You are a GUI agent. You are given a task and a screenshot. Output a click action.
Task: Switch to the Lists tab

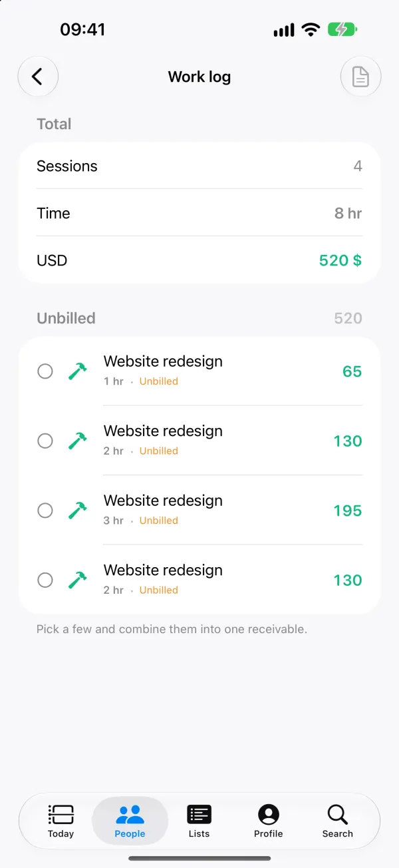[199, 821]
